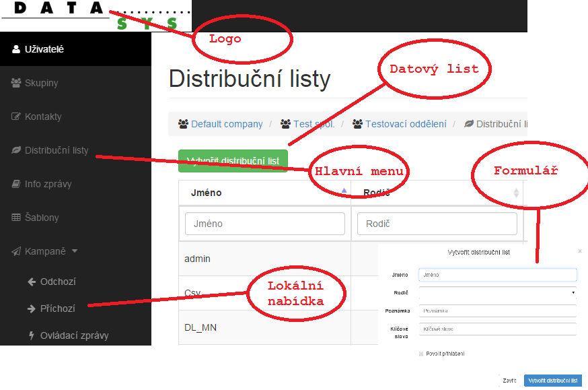Click the Zavřít button in the form
588x390 pixels.
(509, 381)
